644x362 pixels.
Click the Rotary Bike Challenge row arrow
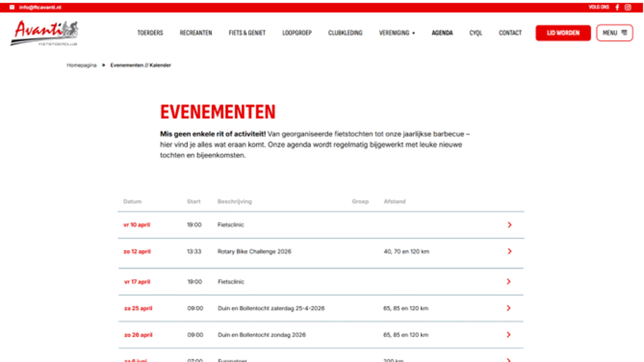point(509,251)
